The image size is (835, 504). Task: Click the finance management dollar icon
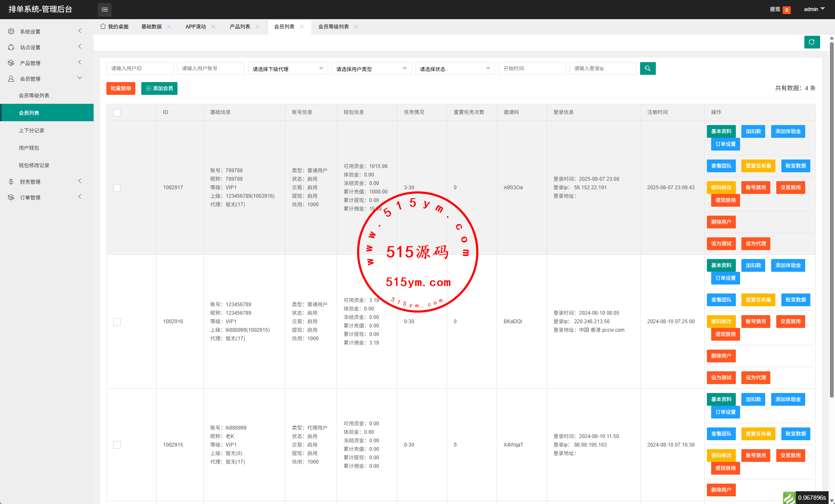(x=11, y=182)
